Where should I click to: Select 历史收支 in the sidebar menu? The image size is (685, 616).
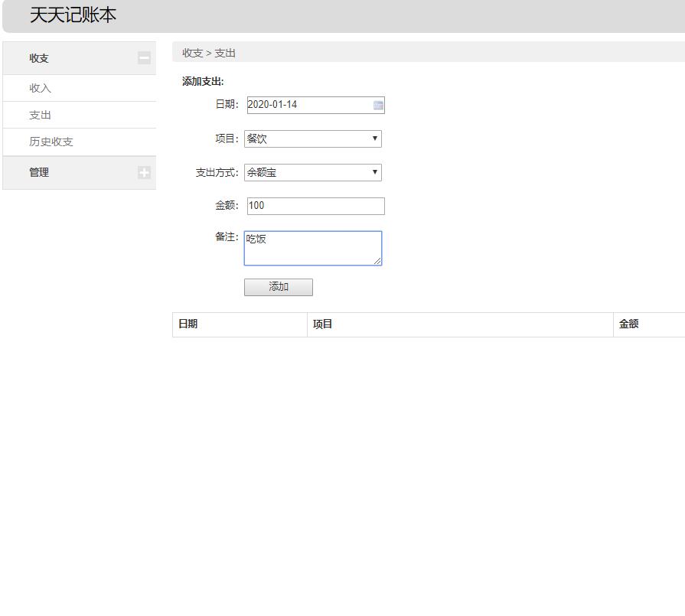[x=46, y=142]
